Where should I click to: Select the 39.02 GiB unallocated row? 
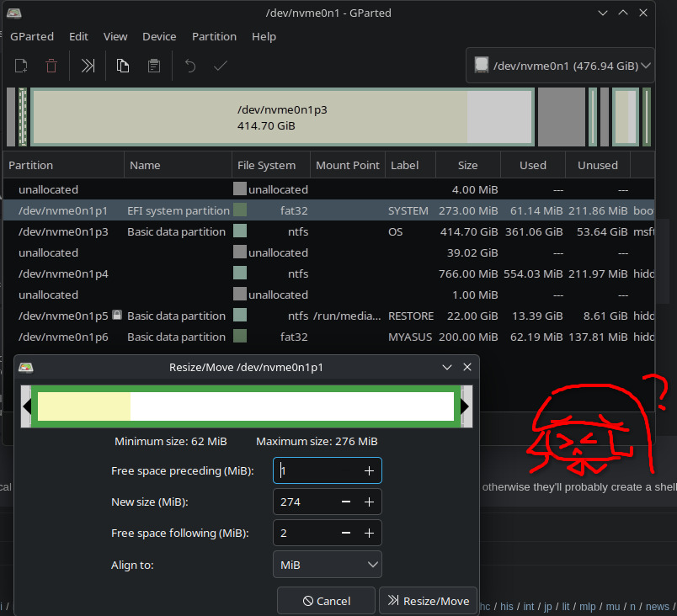click(x=329, y=252)
